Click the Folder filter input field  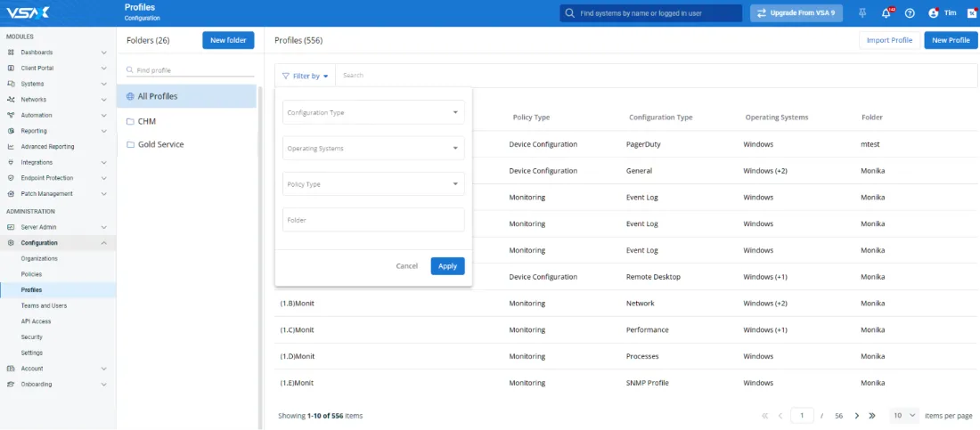[373, 220]
